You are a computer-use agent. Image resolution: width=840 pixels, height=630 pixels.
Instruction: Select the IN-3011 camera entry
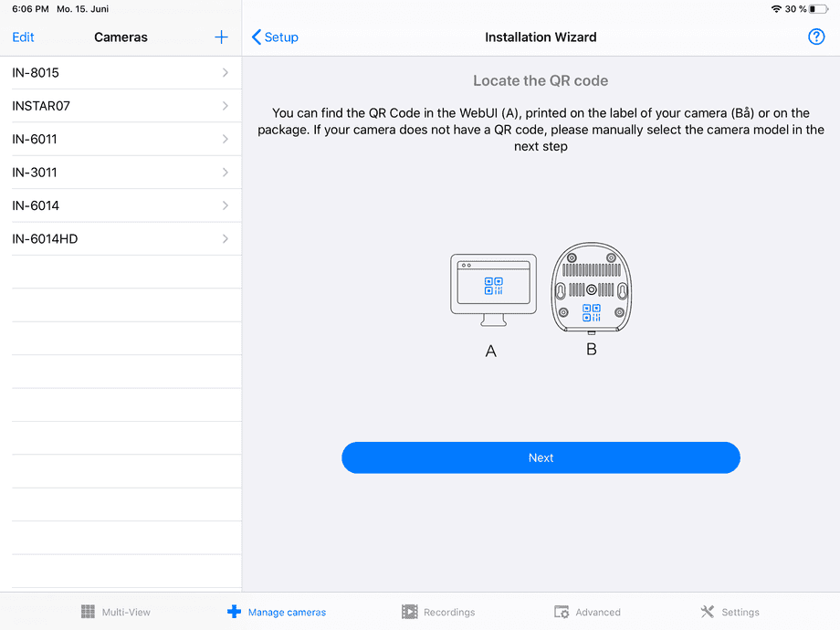tap(119, 172)
